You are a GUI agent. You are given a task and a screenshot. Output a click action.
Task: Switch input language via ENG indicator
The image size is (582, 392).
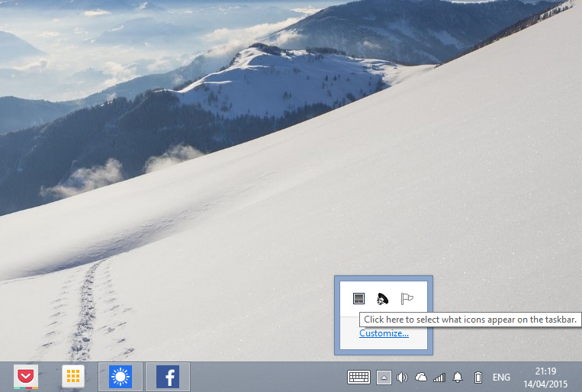(x=501, y=378)
